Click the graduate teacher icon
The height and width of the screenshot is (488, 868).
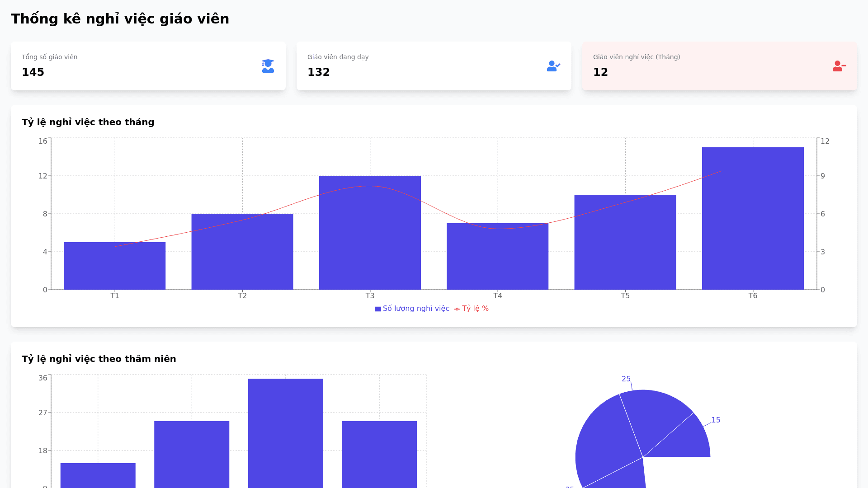268,66
